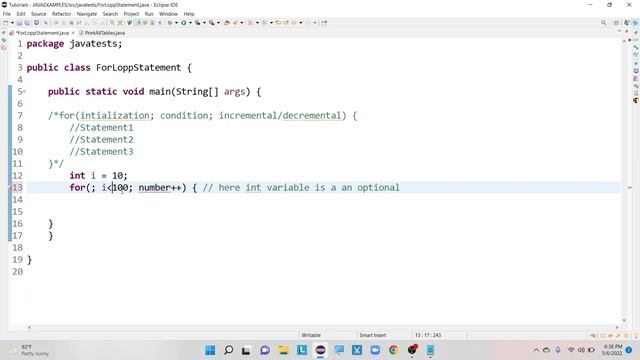Click the taskbar Search icon
Screen dimensions: 640x360
click(x=229, y=350)
